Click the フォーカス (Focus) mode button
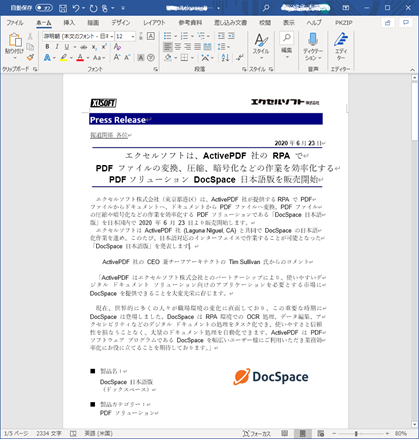 click(x=257, y=433)
